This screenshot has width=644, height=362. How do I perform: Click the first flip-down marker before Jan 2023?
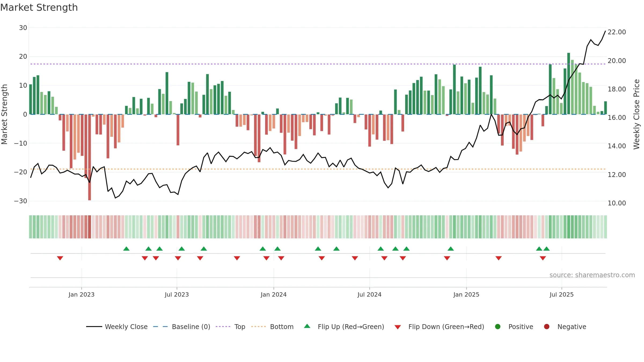pyautogui.click(x=60, y=258)
